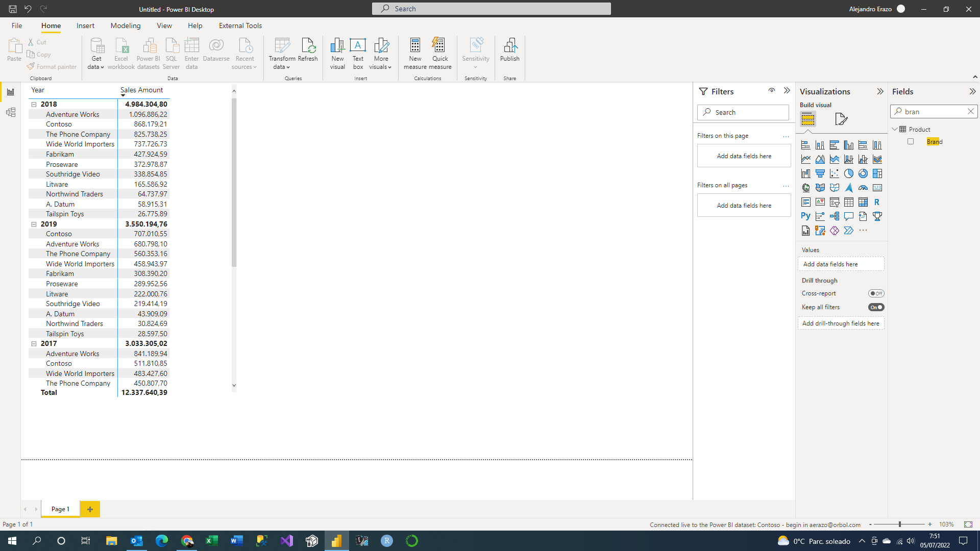Open the File menu
The image size is (980, 551).
click(17, 26)
